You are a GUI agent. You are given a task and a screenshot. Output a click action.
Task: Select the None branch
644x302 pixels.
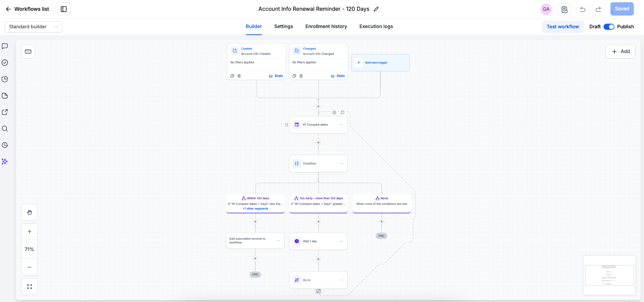tap(382, 203)
